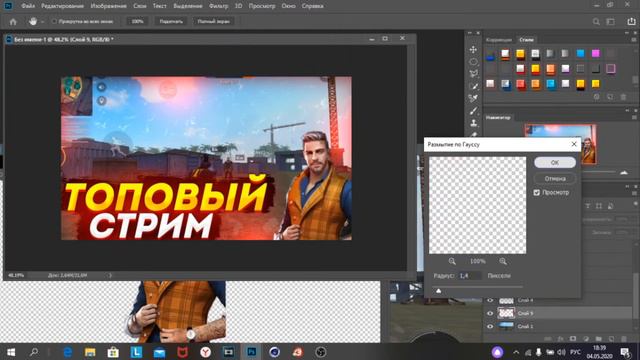The height and width of the screenshot is (360, 640).
Task: Apply purple outline style swatch
Action: point(611,69)
